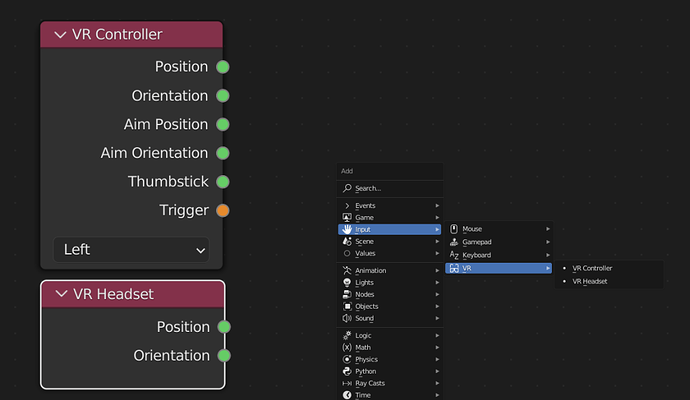Click the Aim Position output label
Viewport: 690px width, 400px height.
(x=165, y=125)
